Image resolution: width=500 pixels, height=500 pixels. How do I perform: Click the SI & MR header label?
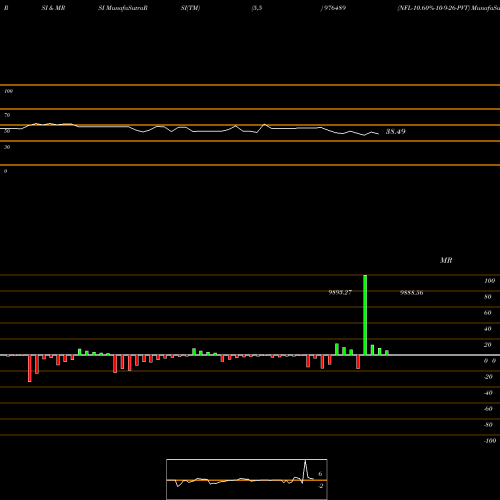pos(53,8)
